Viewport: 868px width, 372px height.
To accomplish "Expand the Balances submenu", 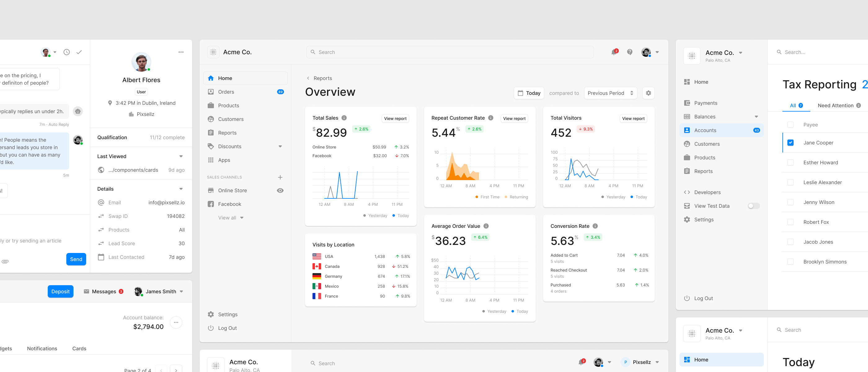I will click(x=756, y=117).
